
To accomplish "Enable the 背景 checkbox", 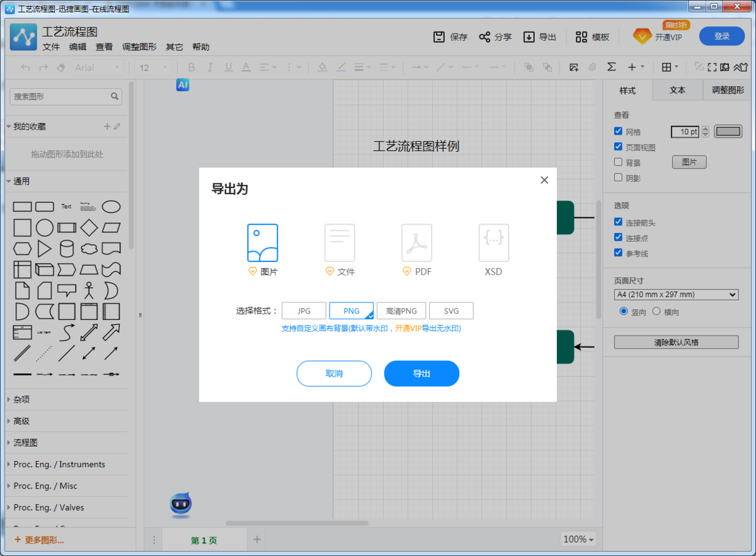I will click(619, 161).
